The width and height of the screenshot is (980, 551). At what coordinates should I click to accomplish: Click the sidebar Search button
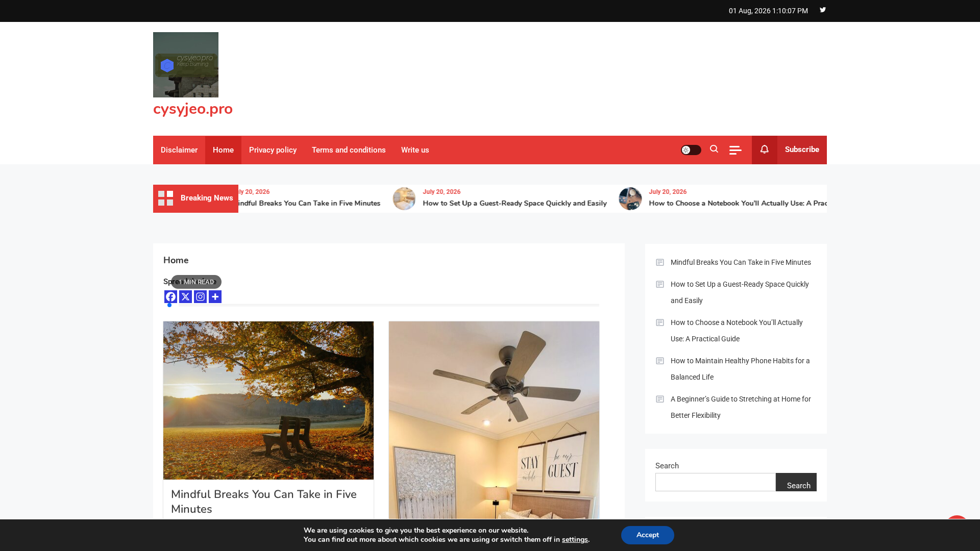coord(796,482)
